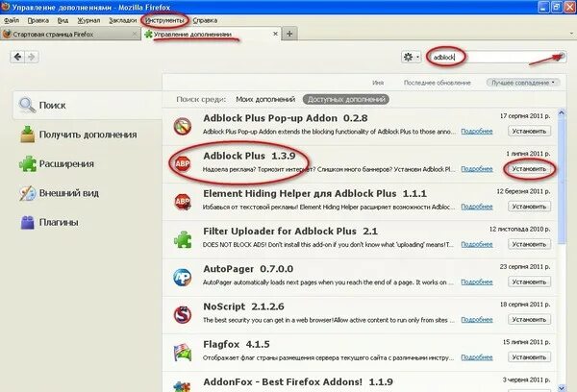Open the Правка menu
The width and height of the screenshot is (577, 392).
click(x=38, y=20)
